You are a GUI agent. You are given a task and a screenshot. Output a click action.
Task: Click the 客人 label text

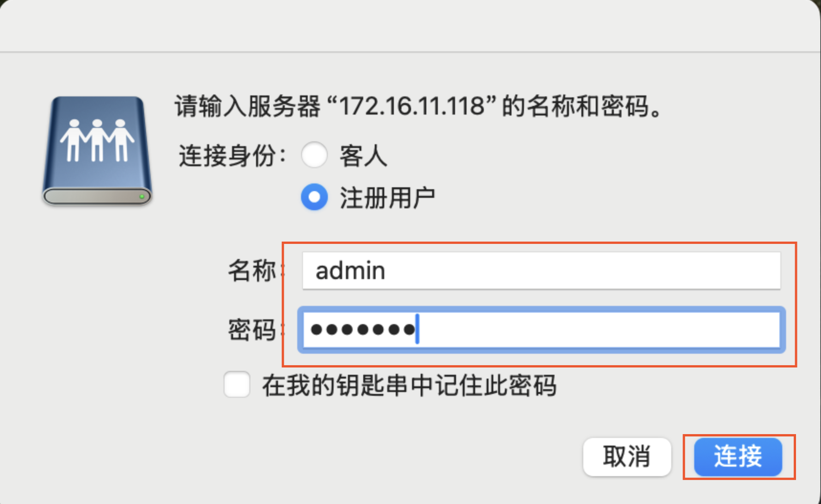pyautogui.click(x=363, y=156)
